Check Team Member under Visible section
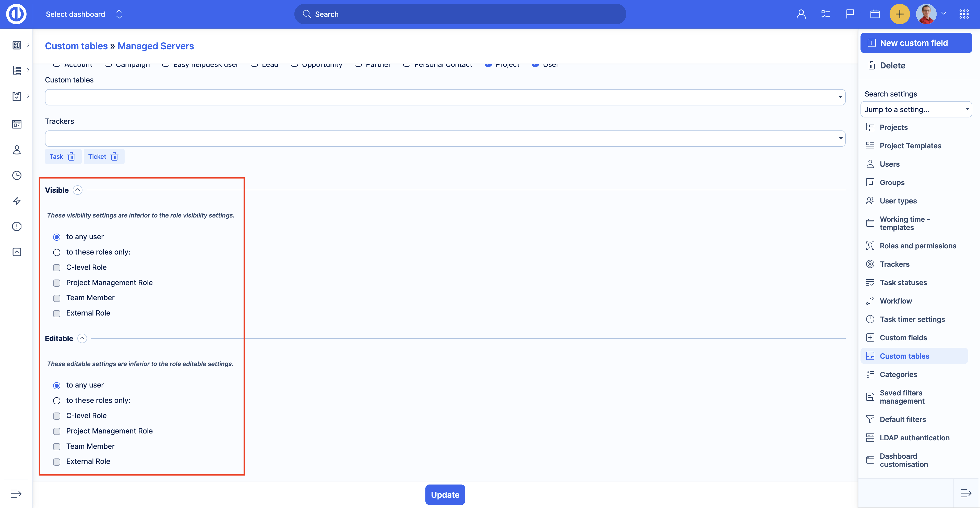980x508 pixels. point(57,298)
